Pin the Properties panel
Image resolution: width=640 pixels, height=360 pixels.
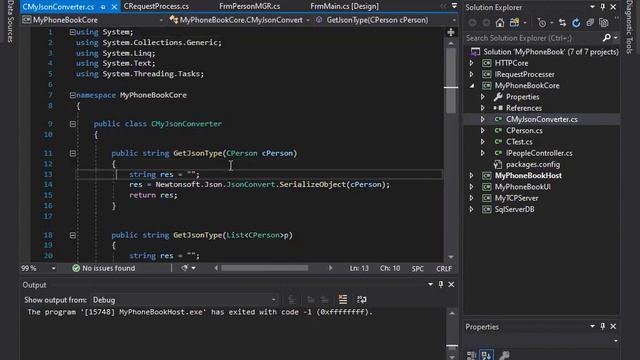click(603, 327)
